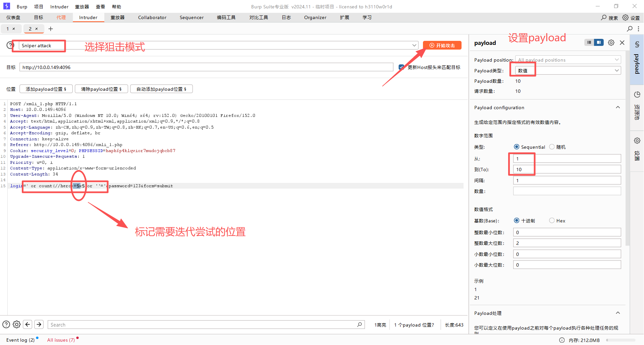
Task: Click the To (到) value field
Action: 567,169
